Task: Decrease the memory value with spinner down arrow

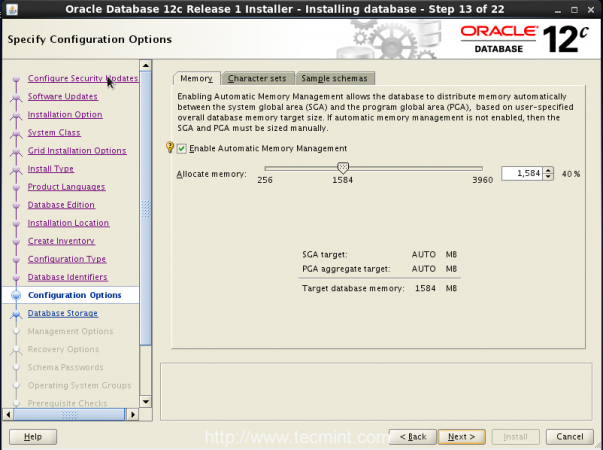Action: point(549,176)
